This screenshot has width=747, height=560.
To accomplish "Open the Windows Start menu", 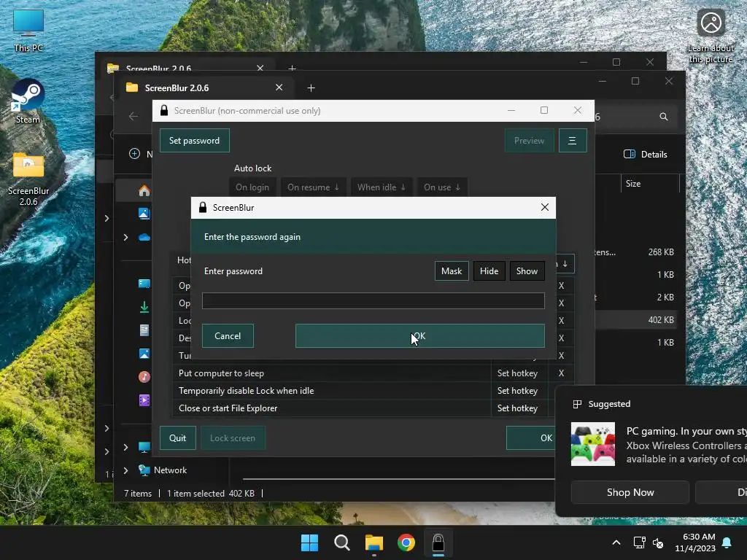I will coord(309,542).
